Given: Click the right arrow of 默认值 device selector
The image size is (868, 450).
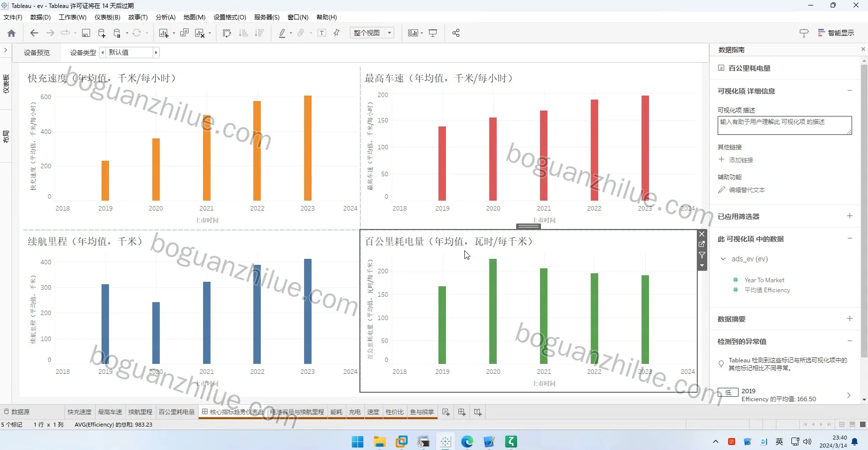Looking at the screenshot, I should tap(156, 52).
